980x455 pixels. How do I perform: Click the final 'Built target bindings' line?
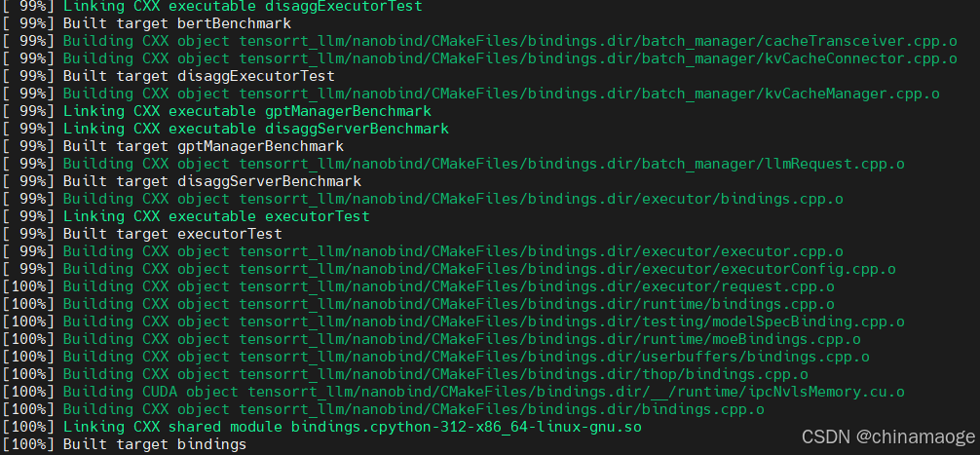point(125,444)
